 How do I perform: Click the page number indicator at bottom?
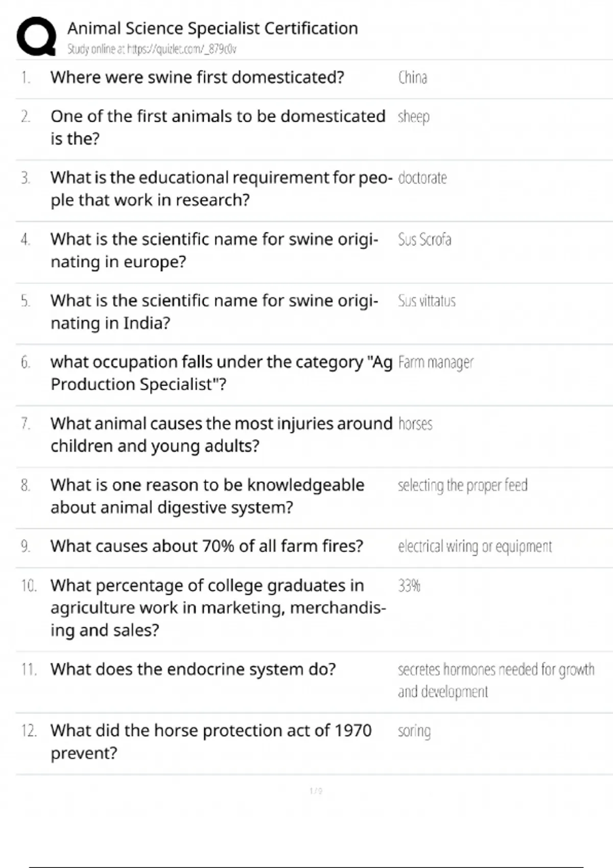(316, 791)
